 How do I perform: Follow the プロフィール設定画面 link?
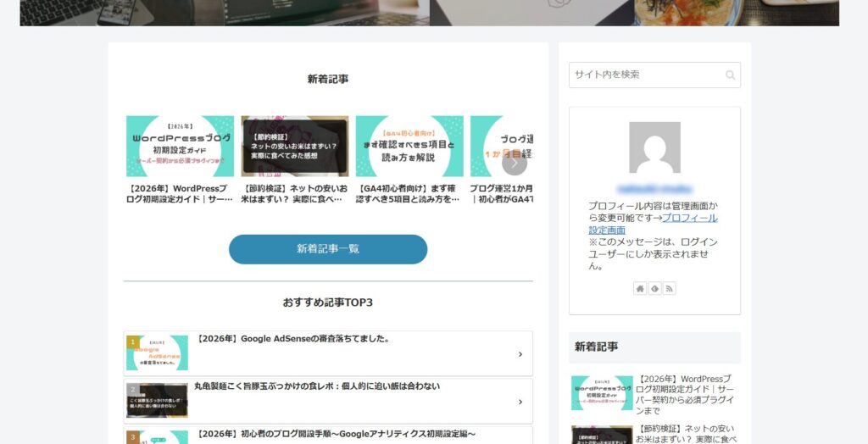[x=653, y=224]
